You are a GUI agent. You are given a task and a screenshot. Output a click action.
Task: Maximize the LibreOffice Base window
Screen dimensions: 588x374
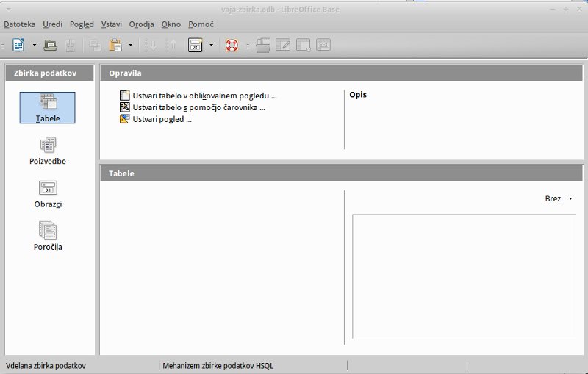click(566, 10)
